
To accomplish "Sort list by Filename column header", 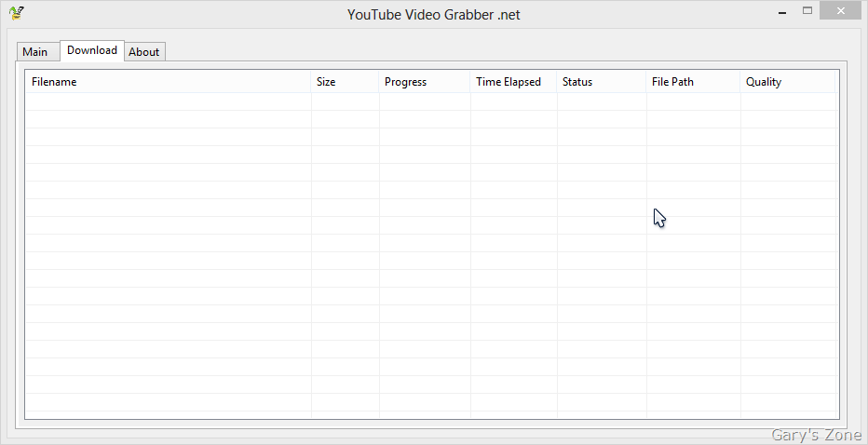I will 169,82.
